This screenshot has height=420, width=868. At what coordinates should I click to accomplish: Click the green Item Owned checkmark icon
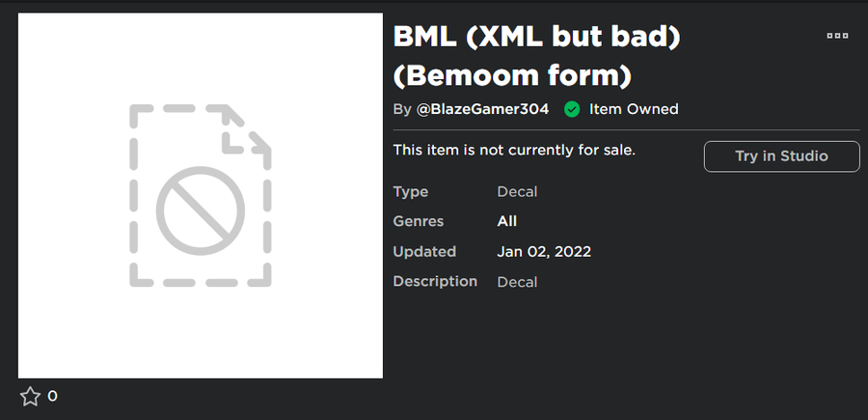pyautogui.click(x=572, y=109)
